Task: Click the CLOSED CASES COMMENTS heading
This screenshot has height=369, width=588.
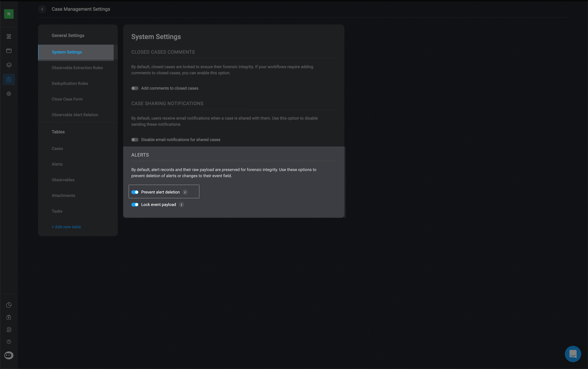Action: (x=163, y=52)
